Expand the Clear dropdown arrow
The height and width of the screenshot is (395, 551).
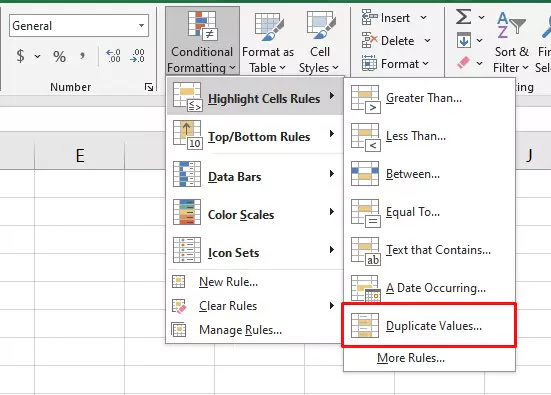[x=480, y=64]
